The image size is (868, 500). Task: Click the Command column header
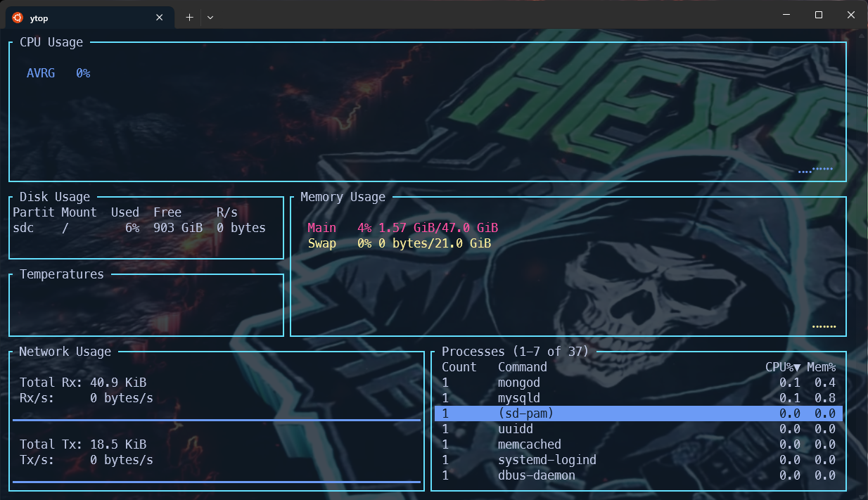(x=523, y=367)
